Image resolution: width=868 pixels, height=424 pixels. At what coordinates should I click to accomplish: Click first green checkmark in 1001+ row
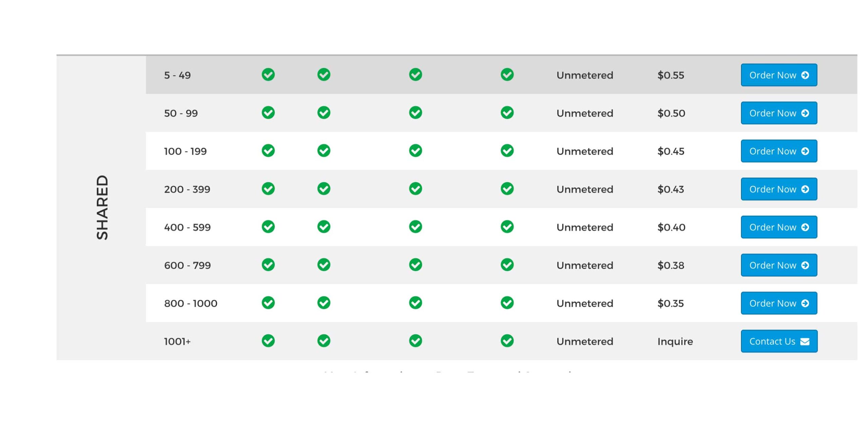(x=268, y=341)
